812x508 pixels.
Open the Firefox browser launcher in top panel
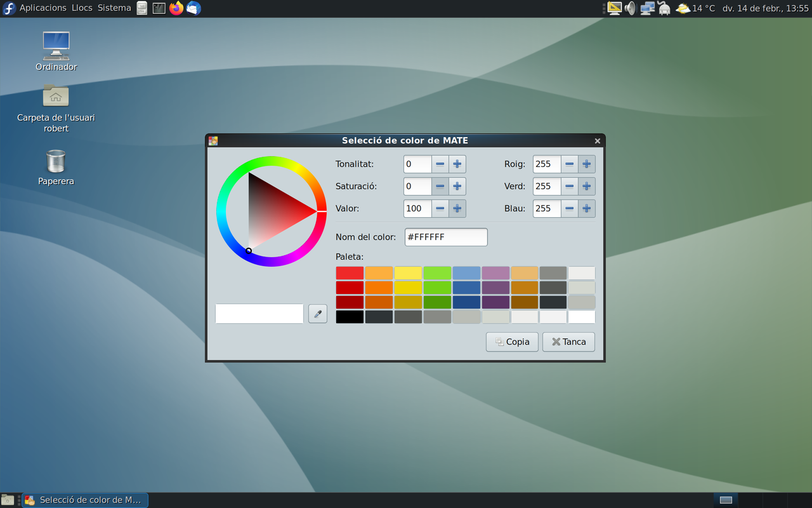click(176, 8)
